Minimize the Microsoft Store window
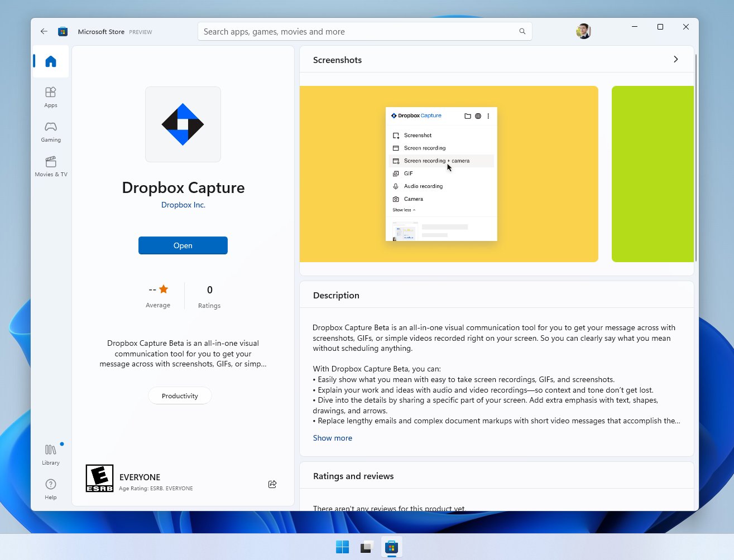The image size is (734, 560). pos(635,27)
